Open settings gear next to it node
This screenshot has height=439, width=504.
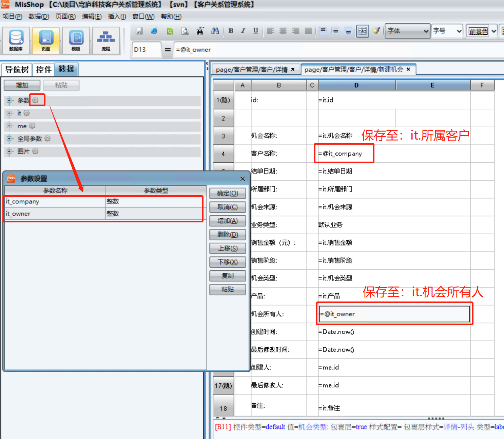(27, 113)
